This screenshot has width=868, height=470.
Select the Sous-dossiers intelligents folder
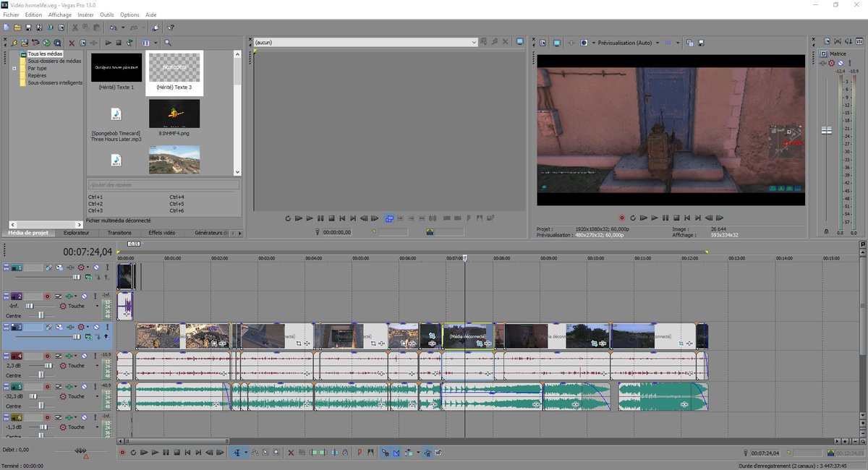pyautogui.click(x=55, y=82)
